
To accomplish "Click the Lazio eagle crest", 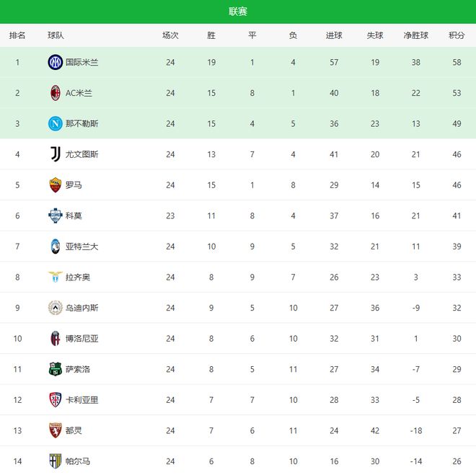I will (x=56, y=277).
